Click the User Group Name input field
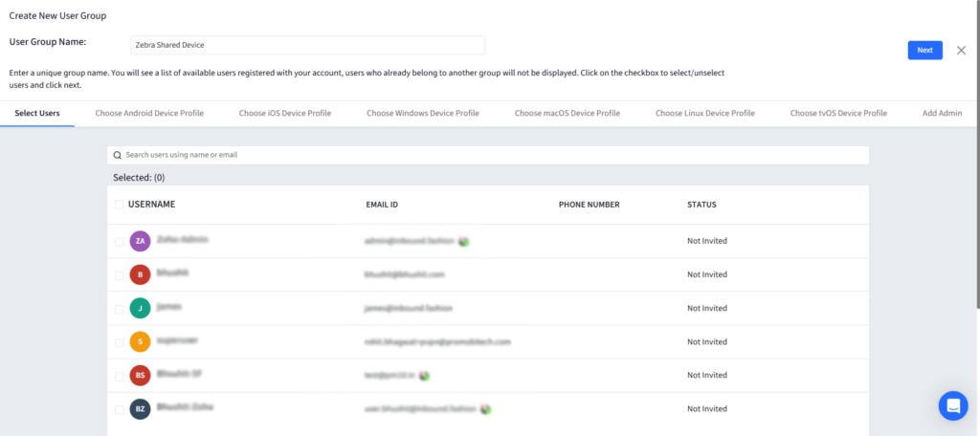 307,45
